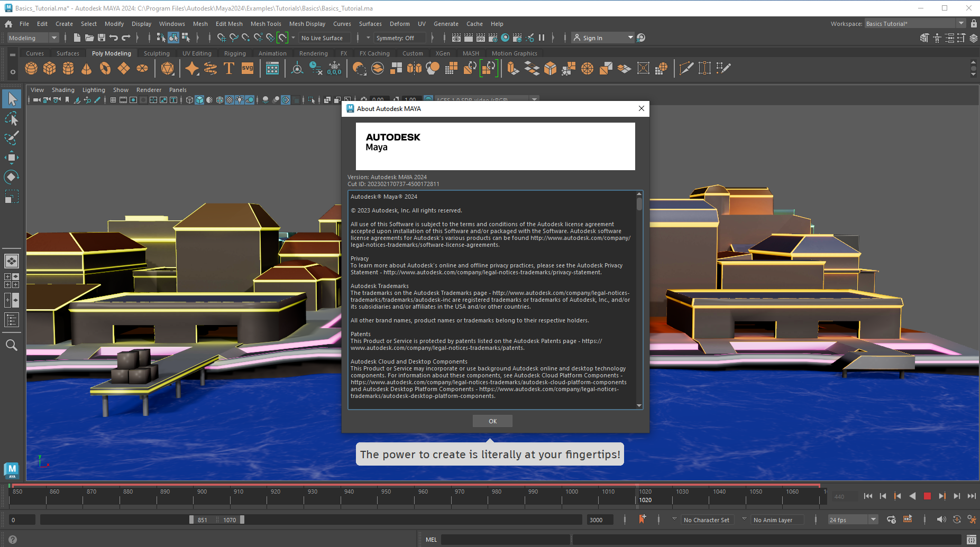Open the 24 fps frame rate dropdown

(x=853, y=520)
